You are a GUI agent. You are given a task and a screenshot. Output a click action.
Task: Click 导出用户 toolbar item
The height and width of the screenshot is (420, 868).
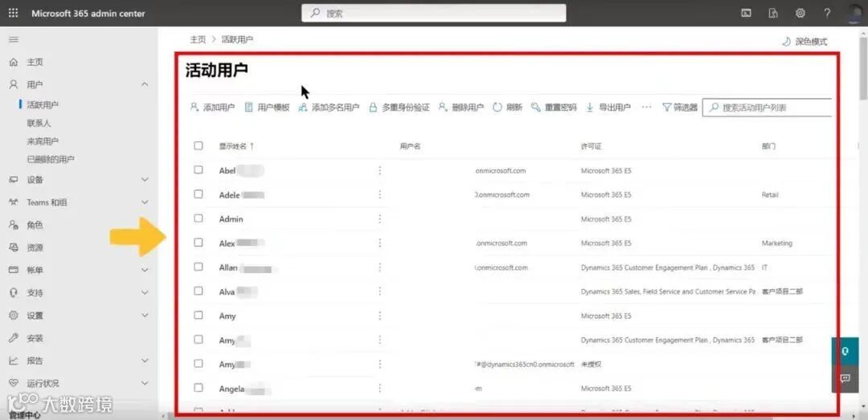coord(608,108)
